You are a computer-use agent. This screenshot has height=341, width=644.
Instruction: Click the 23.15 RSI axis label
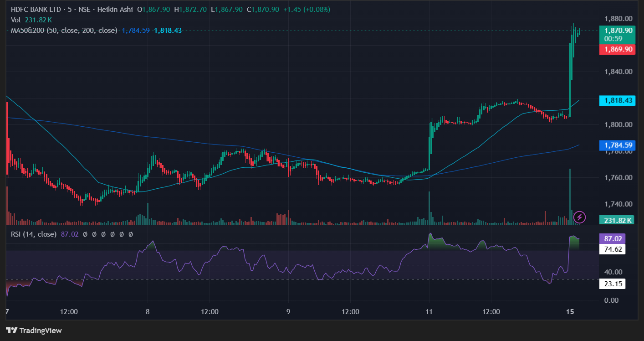click(613, 284)
